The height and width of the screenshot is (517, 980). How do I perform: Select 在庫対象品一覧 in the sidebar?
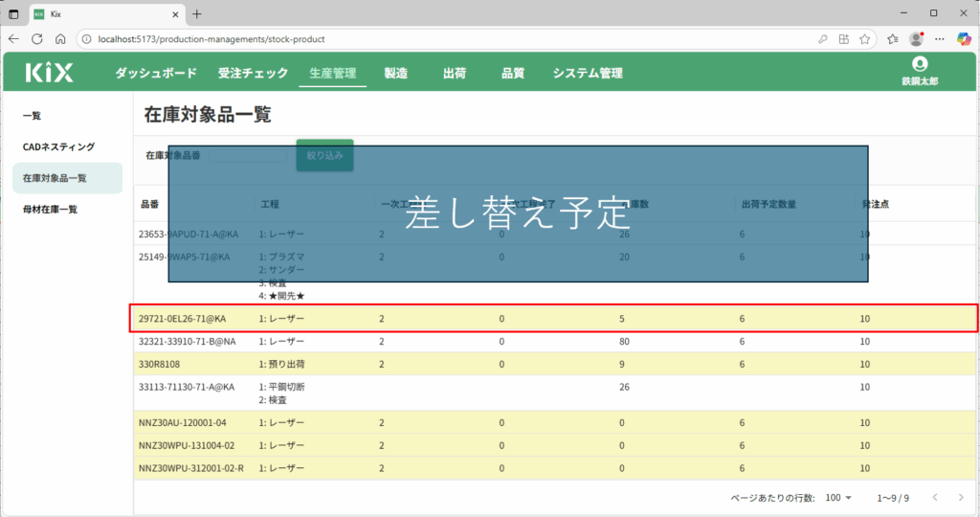pos(68,178)
